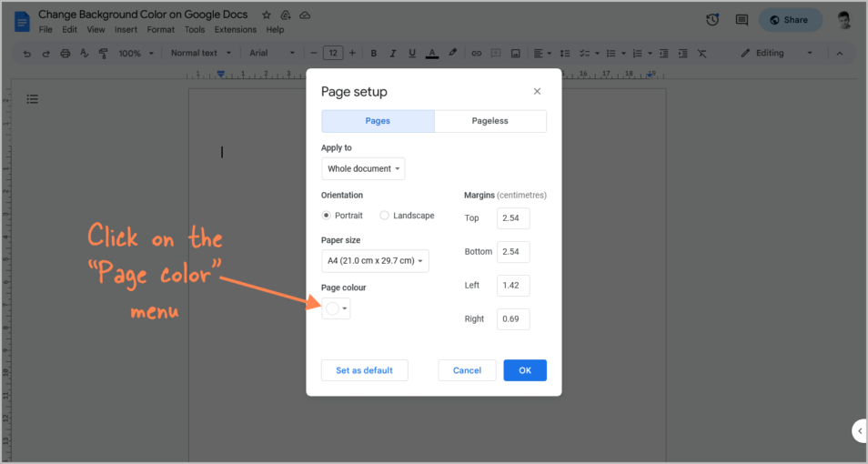Viewport: 868px width, 464px height.
Task: Click the decrease font size minus button
Action: coord(314,53)
